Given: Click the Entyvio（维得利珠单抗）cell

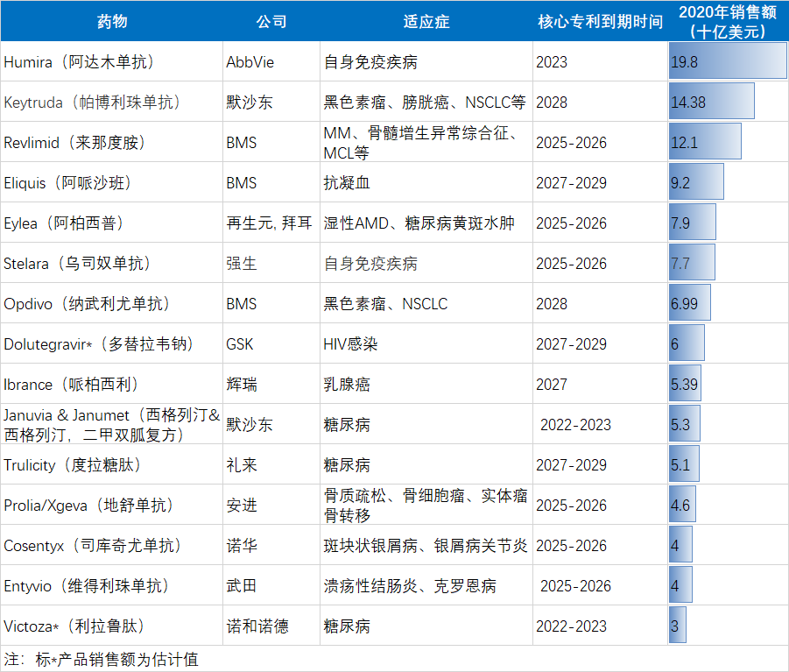Looking at the screenshot, I should coord(112,585).
